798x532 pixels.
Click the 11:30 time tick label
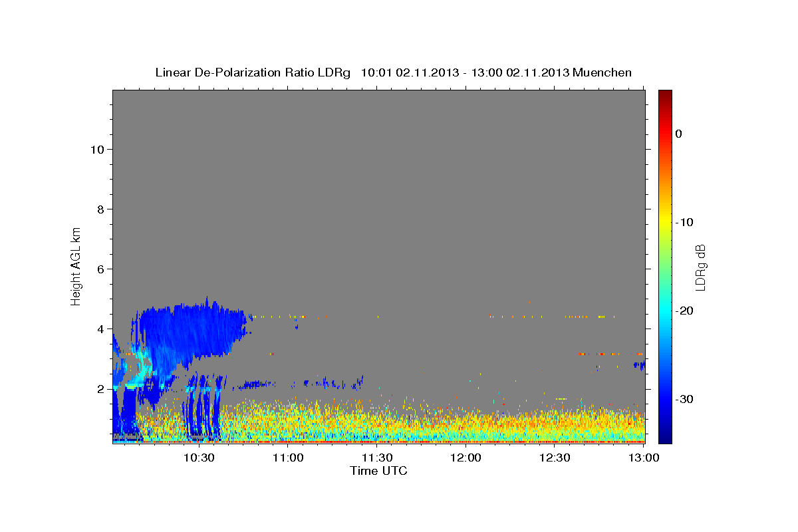click(x=377, y=458)
